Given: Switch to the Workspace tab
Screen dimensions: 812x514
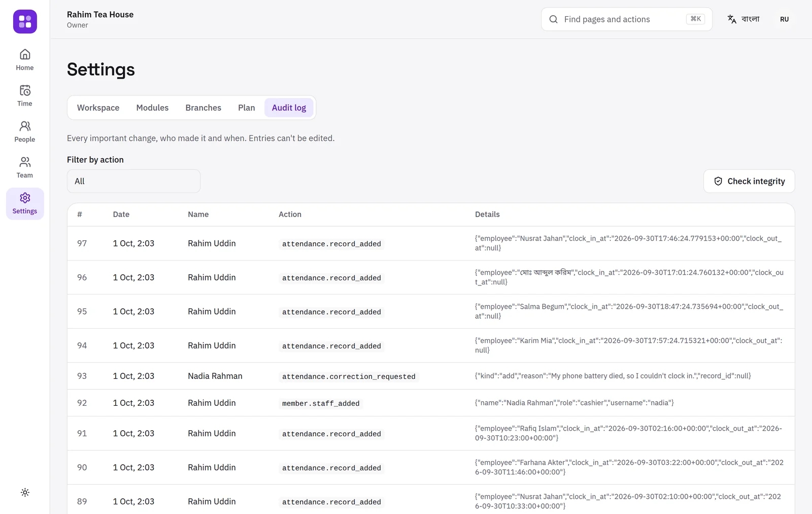Looking at the screenshot, I should [98, 108].
